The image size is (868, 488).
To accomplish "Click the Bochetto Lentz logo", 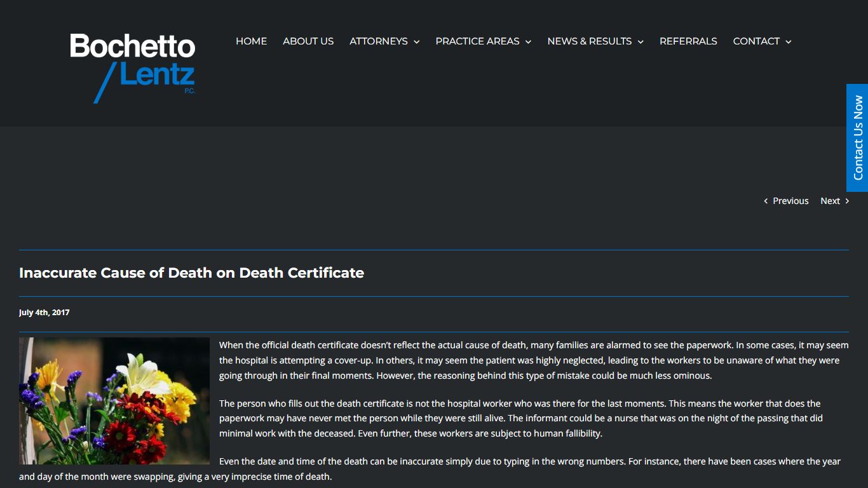I will [x=132, y=68].
